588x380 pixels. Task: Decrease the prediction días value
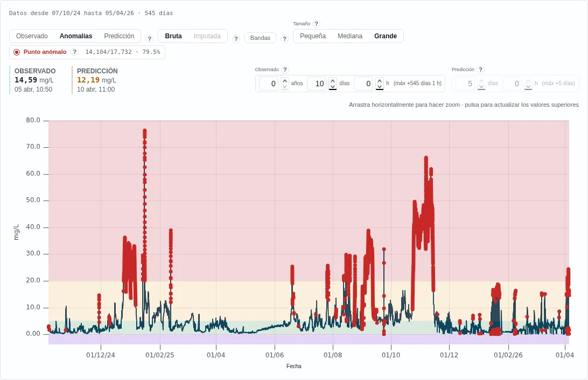pos(481,86)
